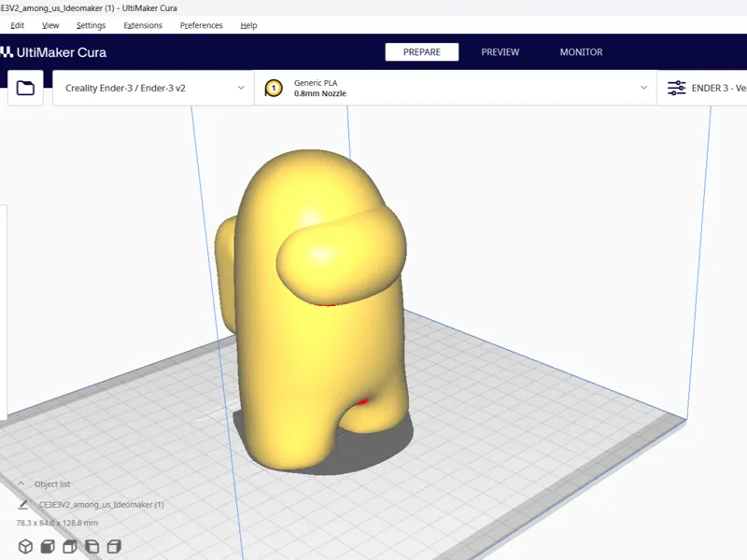Collapse the Object list chevron
The image size is (747, 560).
pos(21,483)
